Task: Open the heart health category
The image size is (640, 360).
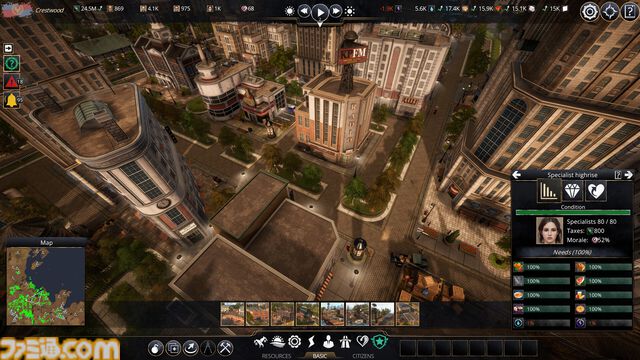Action: point(362,341)
